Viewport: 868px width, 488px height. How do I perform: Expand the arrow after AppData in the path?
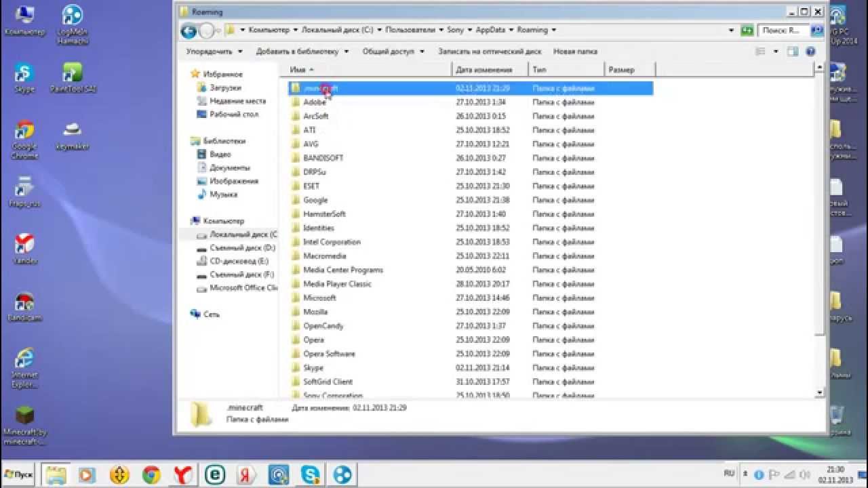tap(511, 30)
